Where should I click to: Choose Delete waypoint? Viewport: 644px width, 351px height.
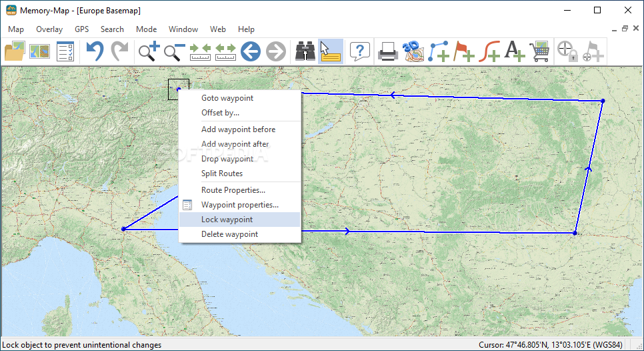tap(240, 234)
